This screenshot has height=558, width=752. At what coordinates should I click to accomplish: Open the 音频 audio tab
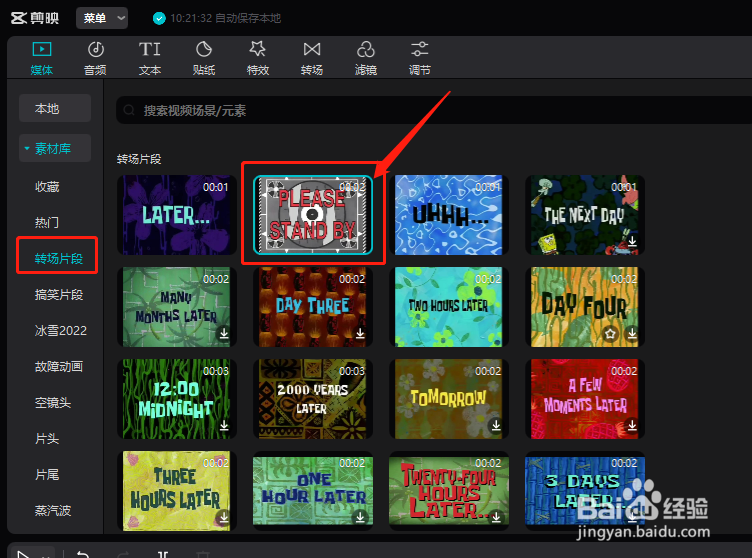point(95,58)
